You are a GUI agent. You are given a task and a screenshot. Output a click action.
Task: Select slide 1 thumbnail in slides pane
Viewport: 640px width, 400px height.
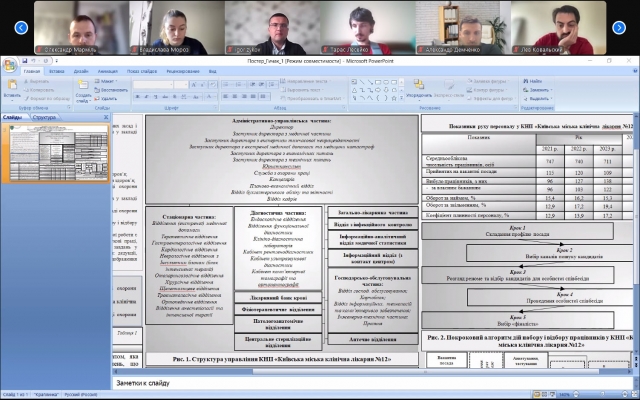pos(59,153)
